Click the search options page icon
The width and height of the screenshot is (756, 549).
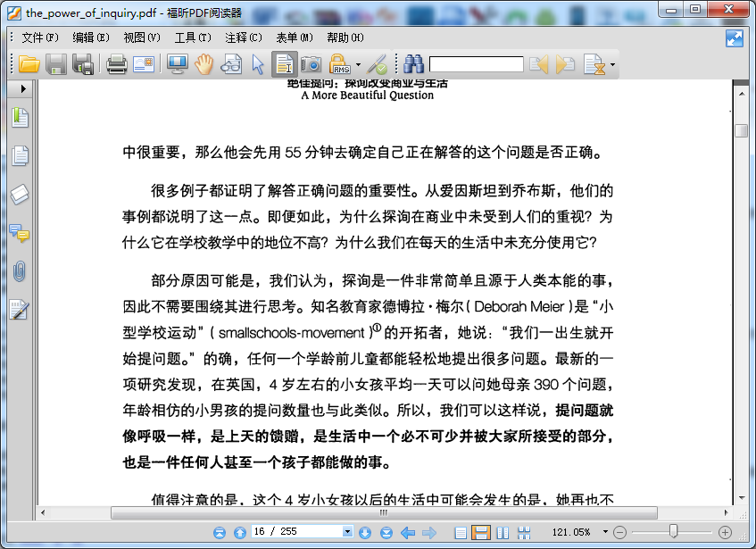[594, 64]
